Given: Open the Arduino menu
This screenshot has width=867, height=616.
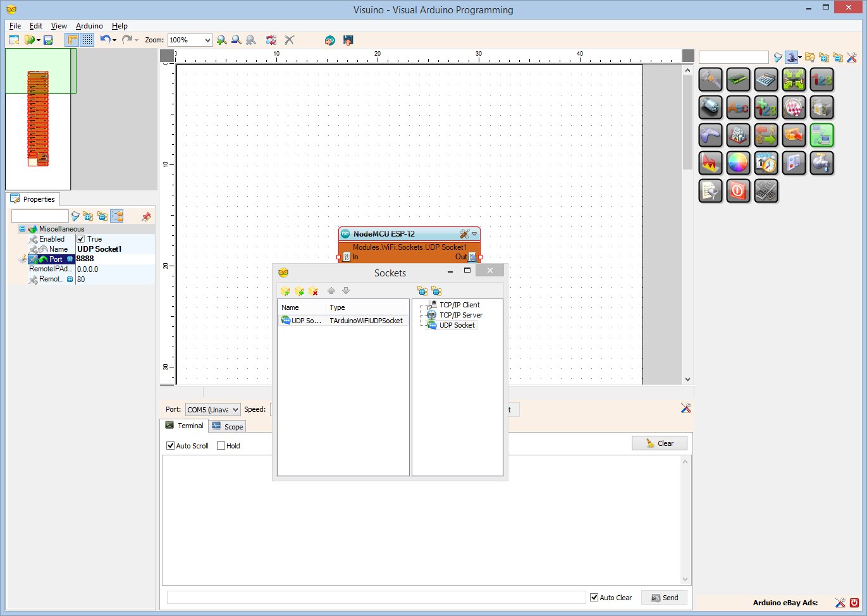Looking at the screenshot, I should (89, 26).
